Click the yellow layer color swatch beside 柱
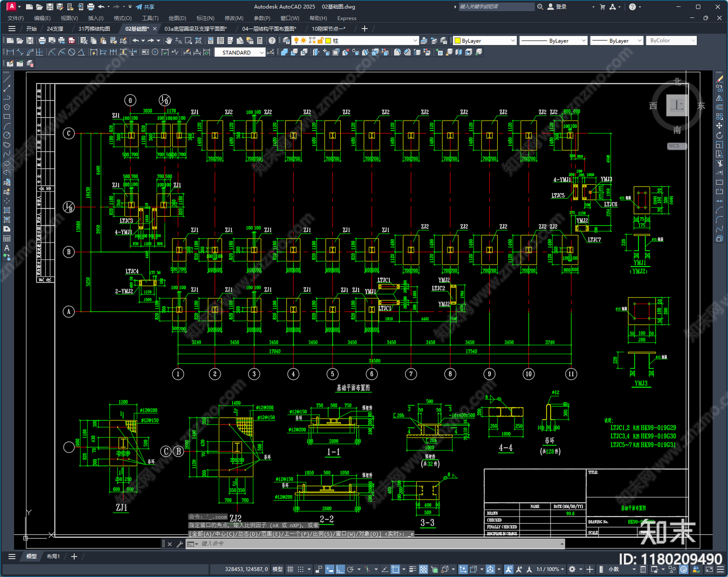Viewport: 728px width, 577px height. [x=328, y=40]
